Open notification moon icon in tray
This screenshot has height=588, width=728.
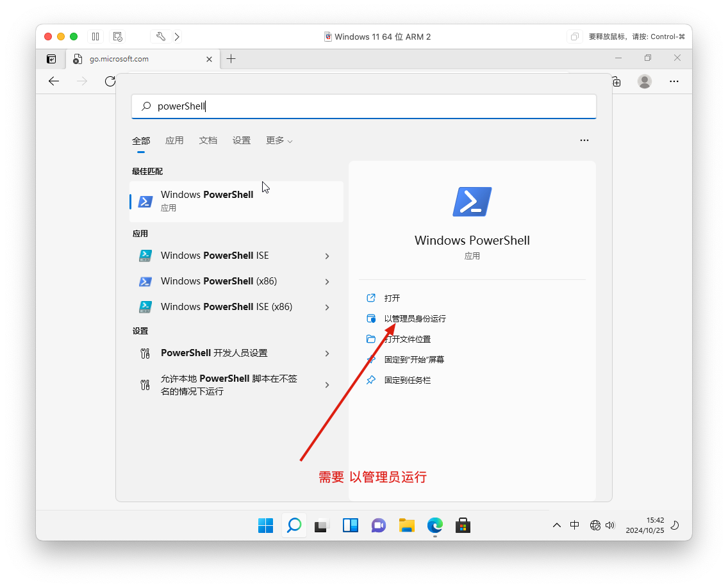[675, 525]
